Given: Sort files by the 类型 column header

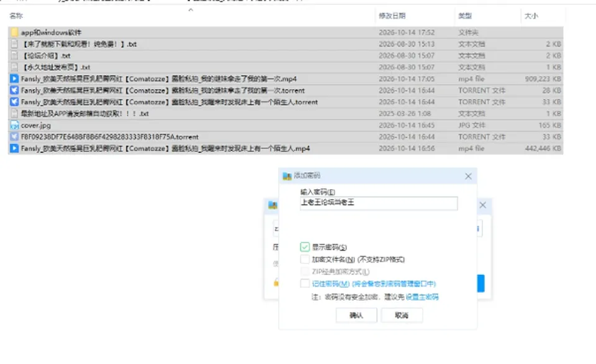Looking at the screenshot, I should [465, 16].
